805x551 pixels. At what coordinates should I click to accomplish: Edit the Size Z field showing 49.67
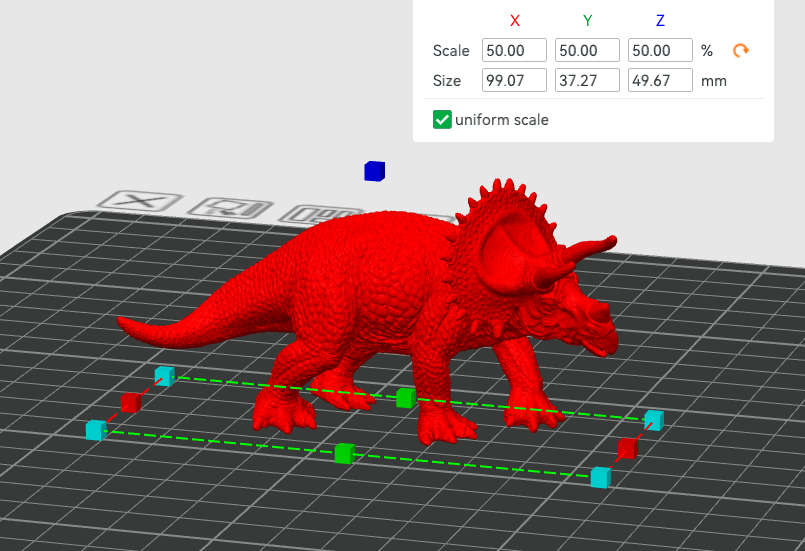click(660, 81)
